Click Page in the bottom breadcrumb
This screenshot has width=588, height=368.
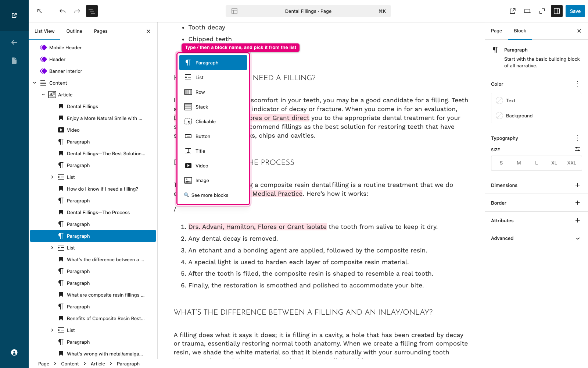44,364
